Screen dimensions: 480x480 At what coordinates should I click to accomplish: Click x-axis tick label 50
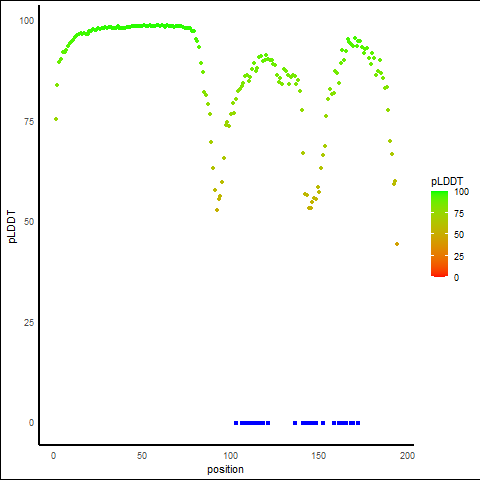142,456
